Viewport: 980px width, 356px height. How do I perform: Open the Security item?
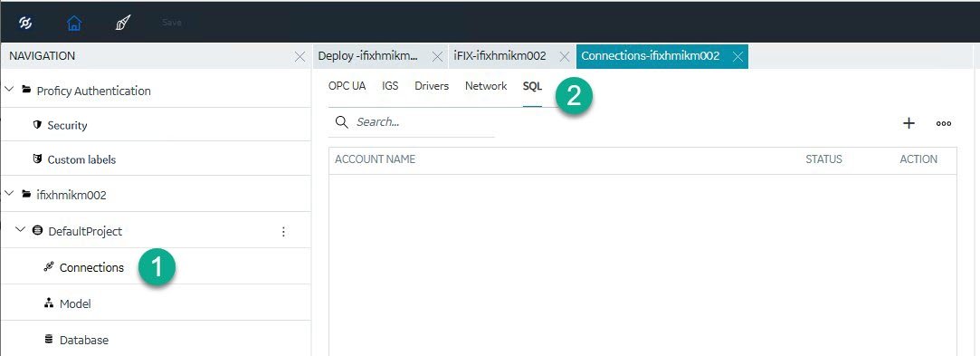click(67, 125)
